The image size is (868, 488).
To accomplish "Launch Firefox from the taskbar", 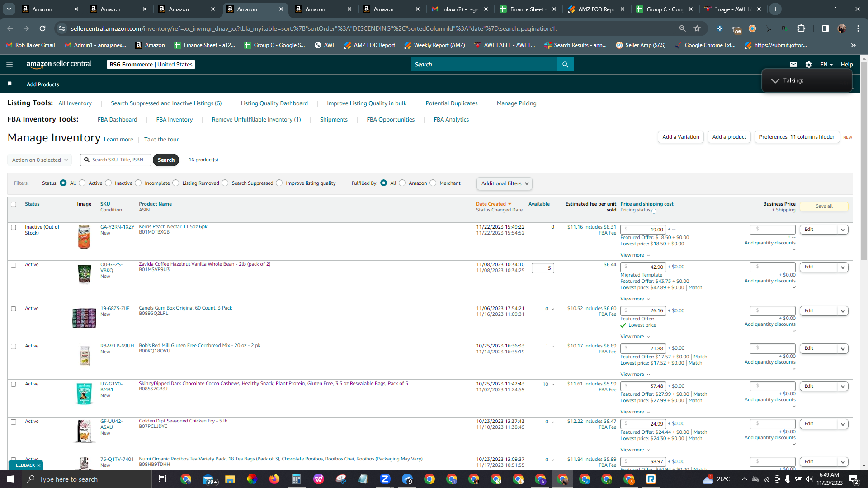I will (274, 479).
